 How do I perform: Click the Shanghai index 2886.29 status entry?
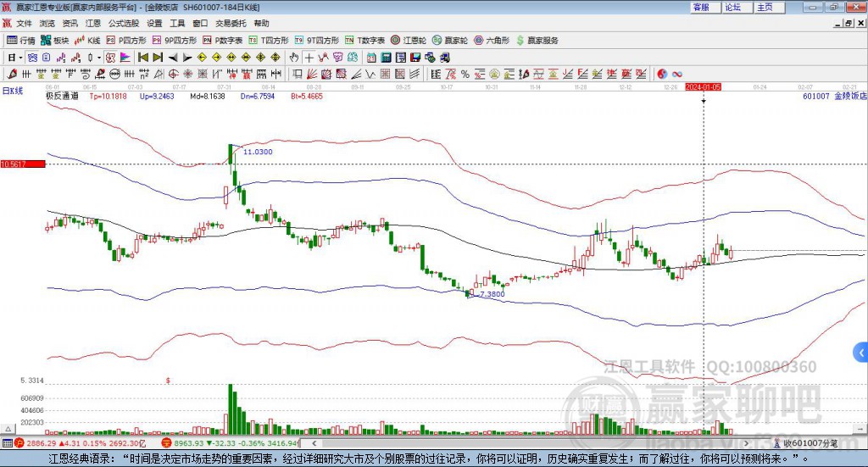81,443
